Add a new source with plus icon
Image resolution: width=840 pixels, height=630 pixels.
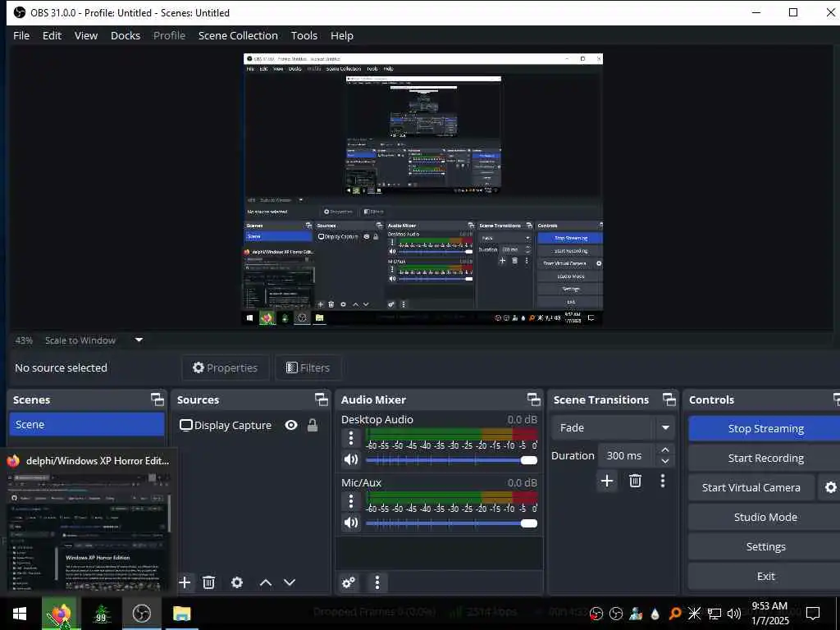(x=185, y=582)
